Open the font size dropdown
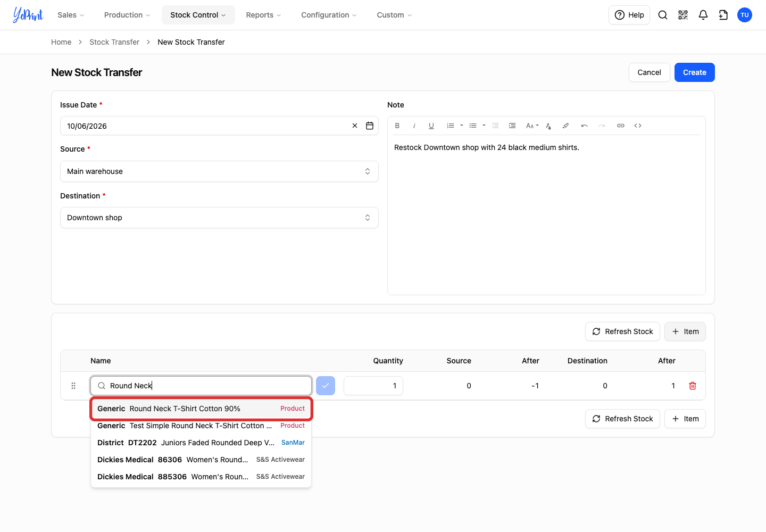Screen dimensions: 766x532 coord(532,126)
